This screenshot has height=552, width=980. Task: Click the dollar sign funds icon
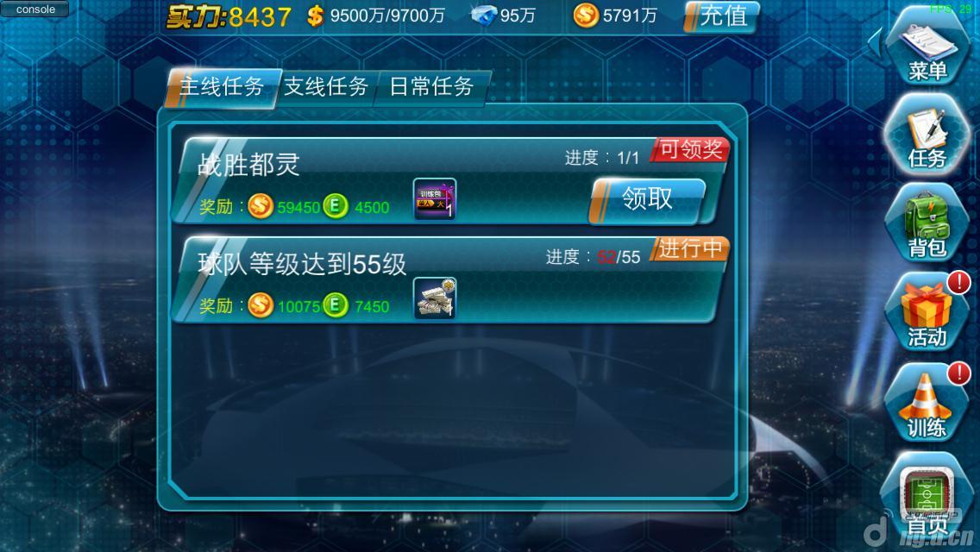315,16
